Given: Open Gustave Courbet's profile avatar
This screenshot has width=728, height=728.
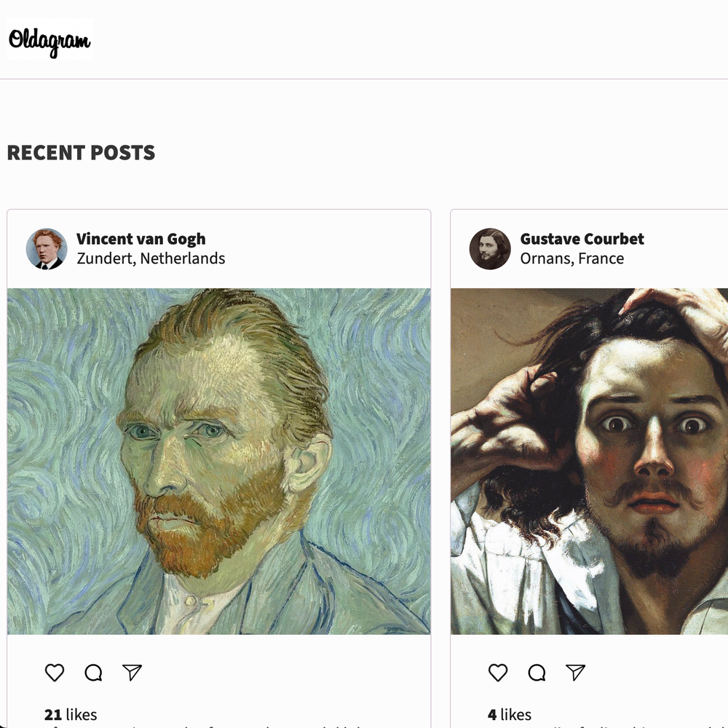Looking at the screenshot, I should pos(490,249).
